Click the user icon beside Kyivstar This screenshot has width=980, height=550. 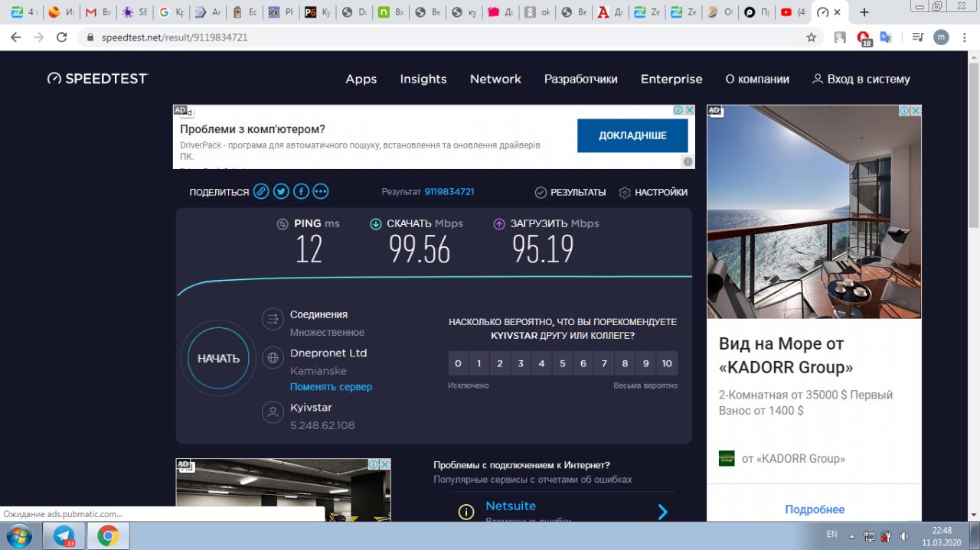(x=273, y=412)
